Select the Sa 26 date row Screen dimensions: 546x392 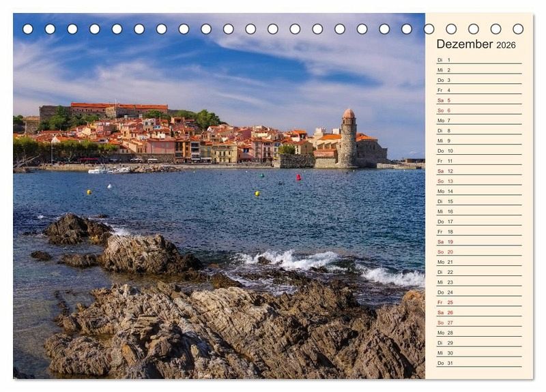(478, 312)
